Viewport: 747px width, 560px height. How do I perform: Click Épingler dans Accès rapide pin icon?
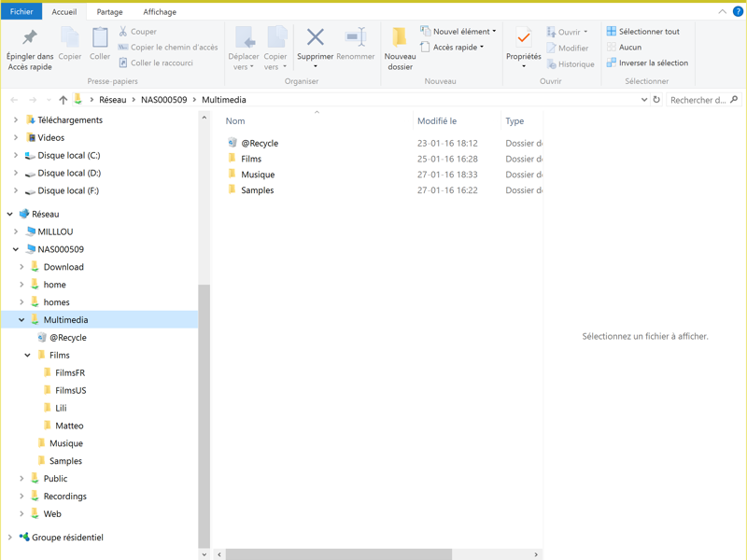(30, 38)
